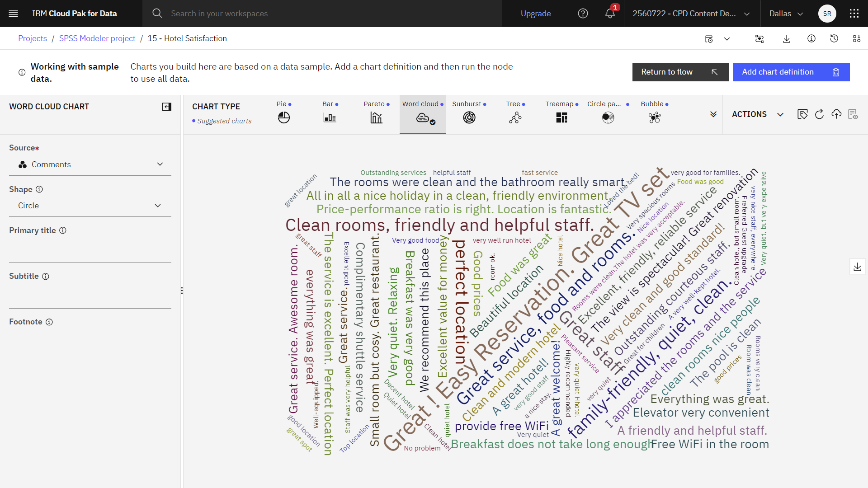Open the app switcher grid icon
The width and height of the screenshot is (868, 488).
854,14
